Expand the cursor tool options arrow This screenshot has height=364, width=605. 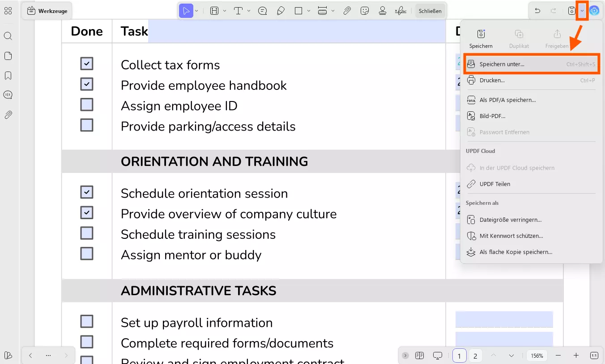(196, 11)
